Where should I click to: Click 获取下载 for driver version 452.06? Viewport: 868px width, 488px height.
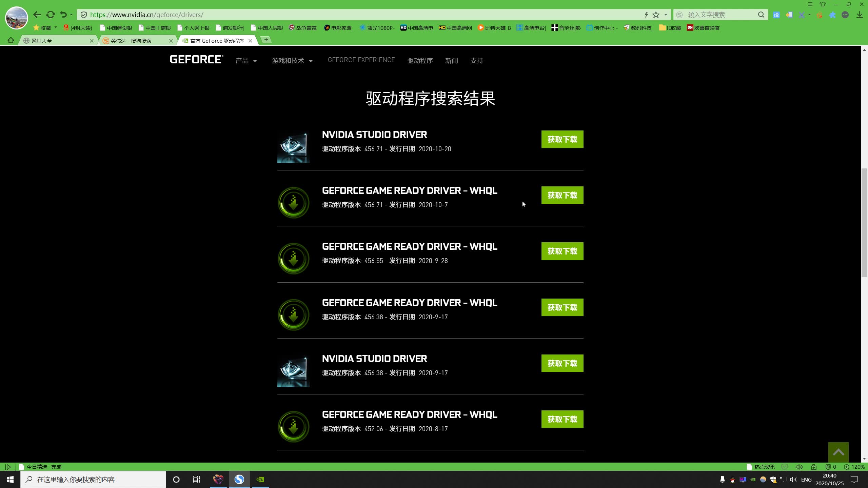coord(562,419)
